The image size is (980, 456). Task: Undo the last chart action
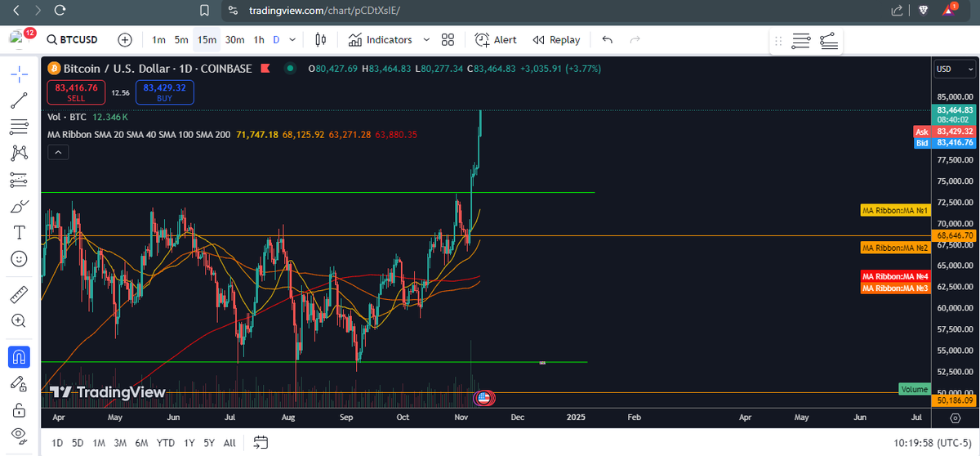[607, 39]
